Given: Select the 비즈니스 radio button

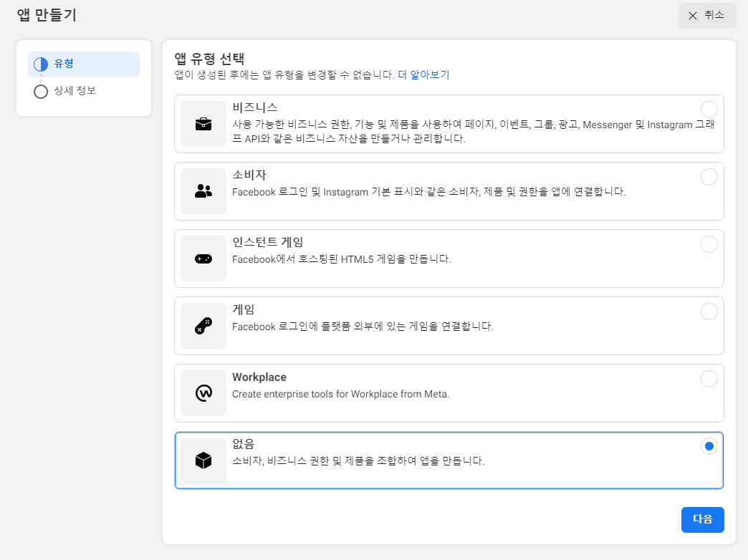Looking at the screenshot, I should pos(709,110).
